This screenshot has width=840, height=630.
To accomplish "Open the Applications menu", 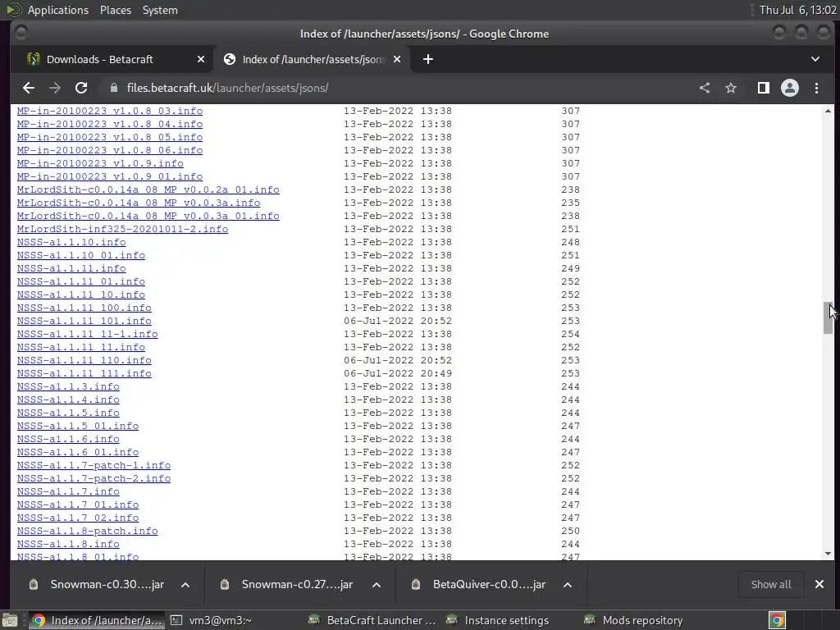I will tap(58, 10).
